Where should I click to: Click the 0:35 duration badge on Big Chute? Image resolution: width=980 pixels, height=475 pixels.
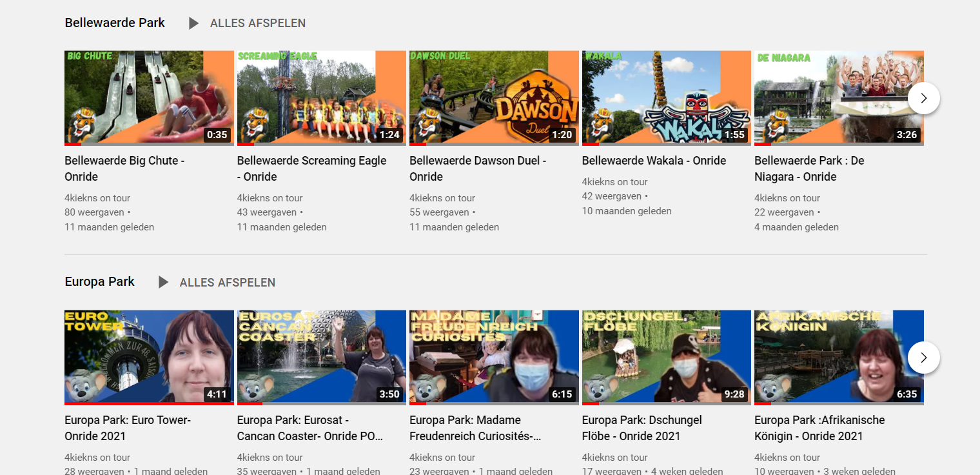217,135
